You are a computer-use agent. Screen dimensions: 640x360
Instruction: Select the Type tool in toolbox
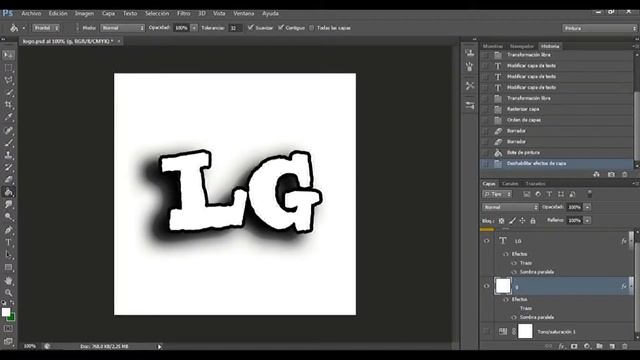[x=8, y=242]
